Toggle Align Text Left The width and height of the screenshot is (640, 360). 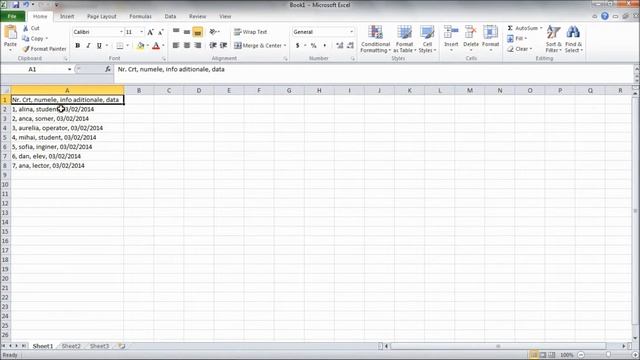click(x=176, y=45)
